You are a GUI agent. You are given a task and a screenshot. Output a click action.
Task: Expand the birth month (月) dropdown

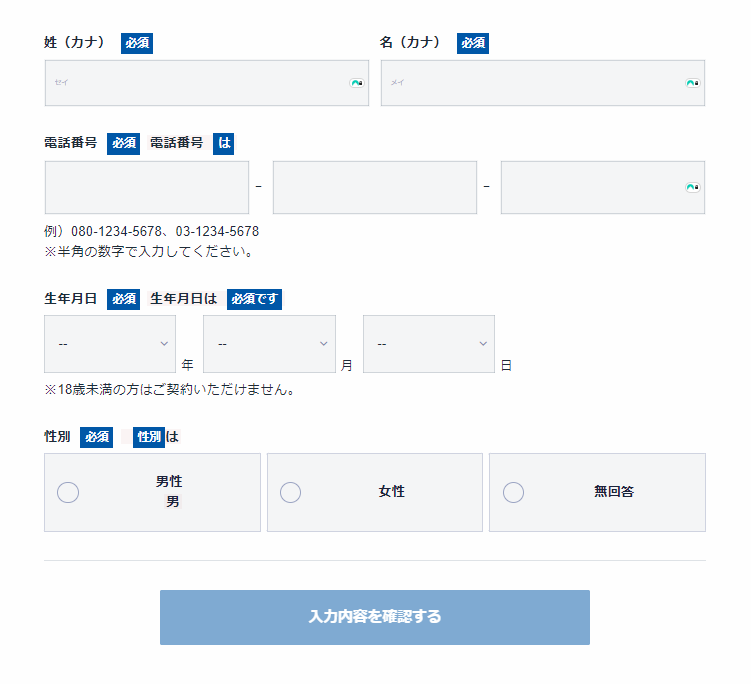click(269, 344)
